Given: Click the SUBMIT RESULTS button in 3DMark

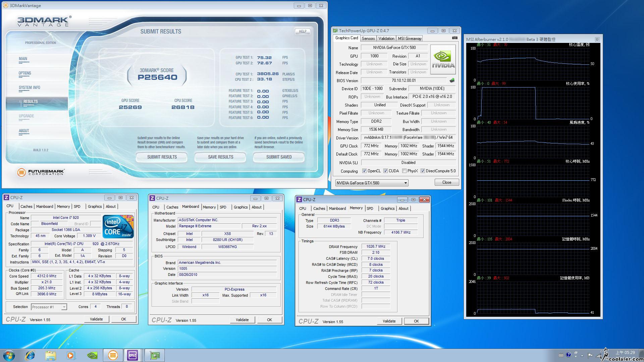Looking at the screenshot, I should 162,157.
